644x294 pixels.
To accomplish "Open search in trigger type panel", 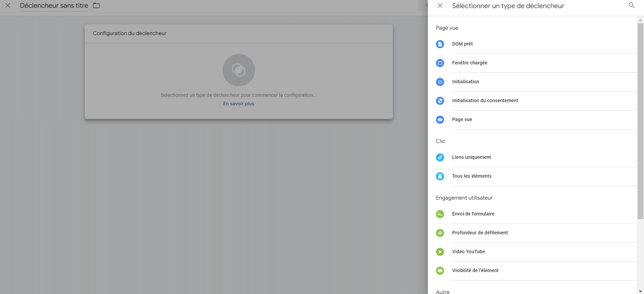I will click(x=631, y=5).
